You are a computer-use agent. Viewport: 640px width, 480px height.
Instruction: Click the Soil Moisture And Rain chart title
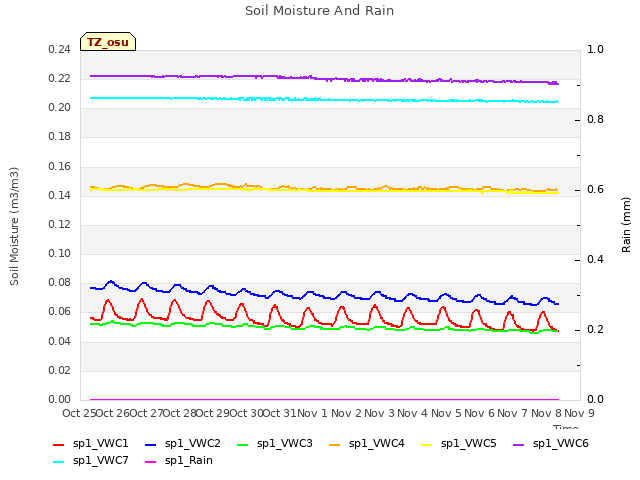320,11
